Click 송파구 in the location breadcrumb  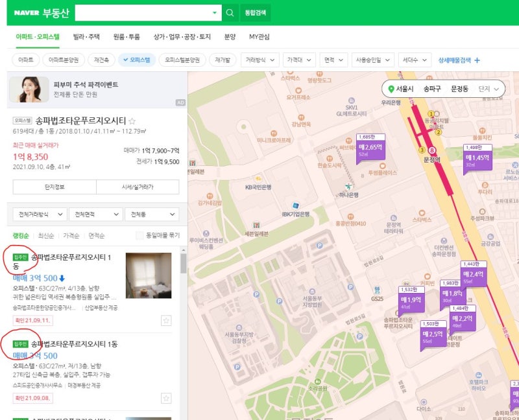click(x=432, y=89)
